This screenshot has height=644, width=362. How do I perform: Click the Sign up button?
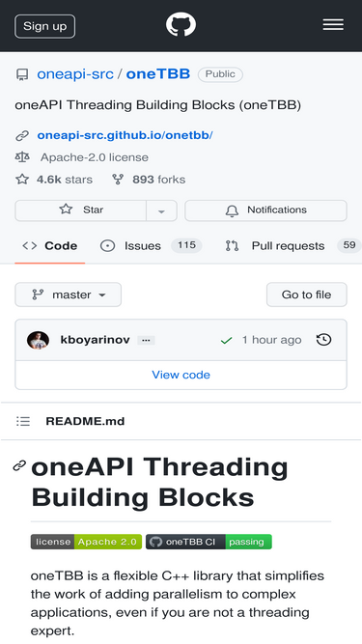[x=44, y=26]
